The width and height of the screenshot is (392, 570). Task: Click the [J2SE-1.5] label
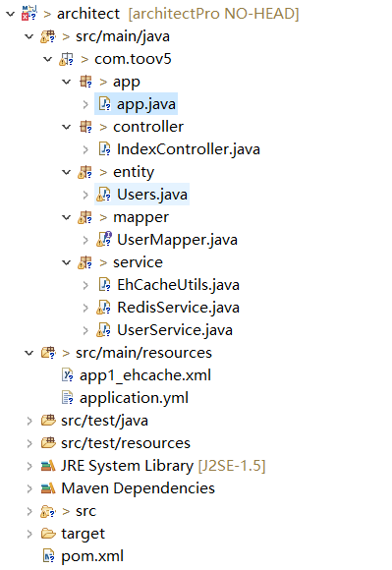pos(232,466)
